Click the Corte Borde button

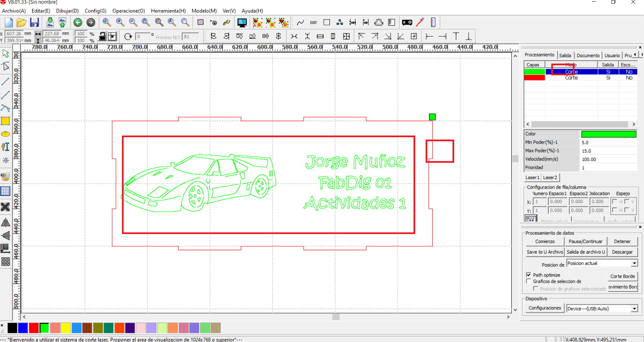tap(622, 276)
